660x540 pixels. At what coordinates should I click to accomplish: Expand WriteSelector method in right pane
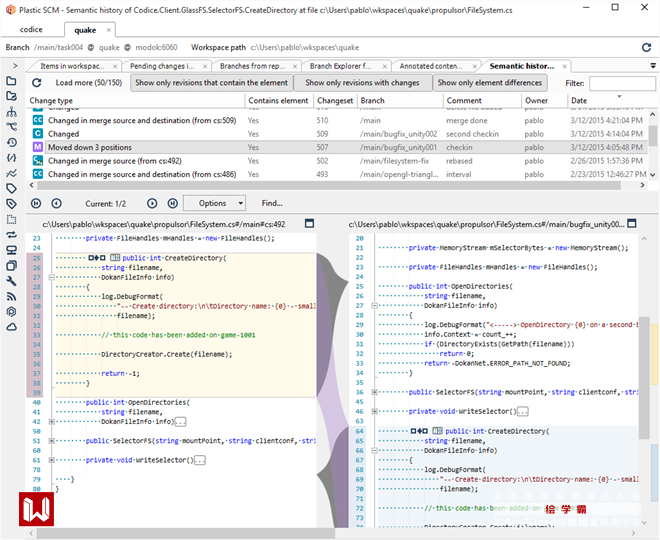click(374, 411)
